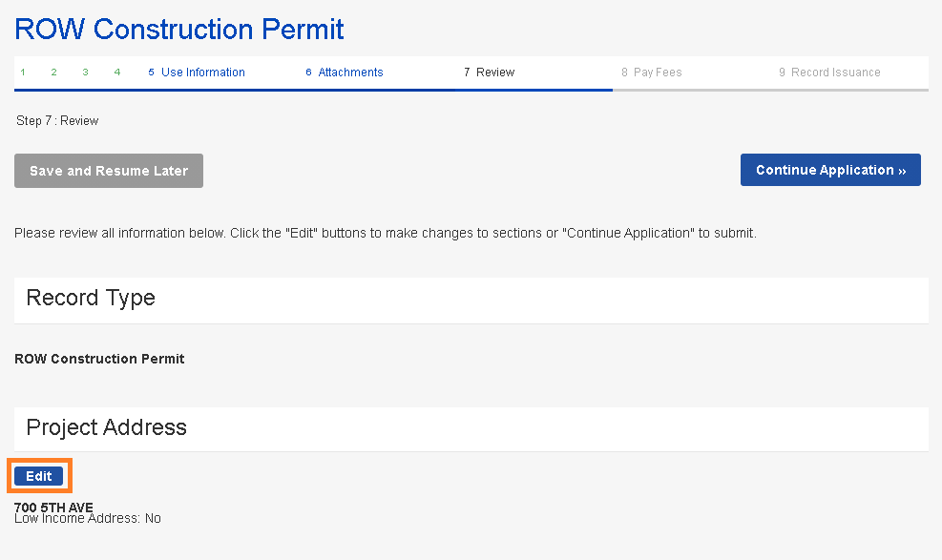Click the 700 5TH AVE address text

[53, 507]
